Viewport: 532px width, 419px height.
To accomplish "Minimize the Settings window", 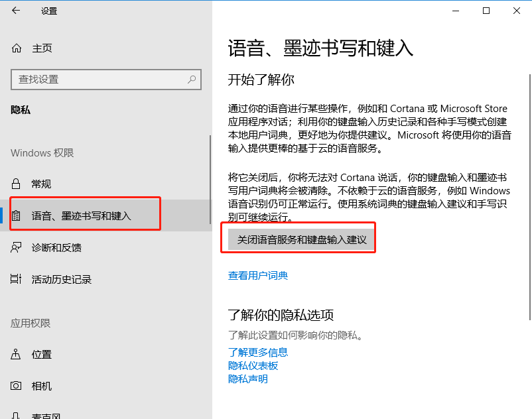I will click(456, 11).
